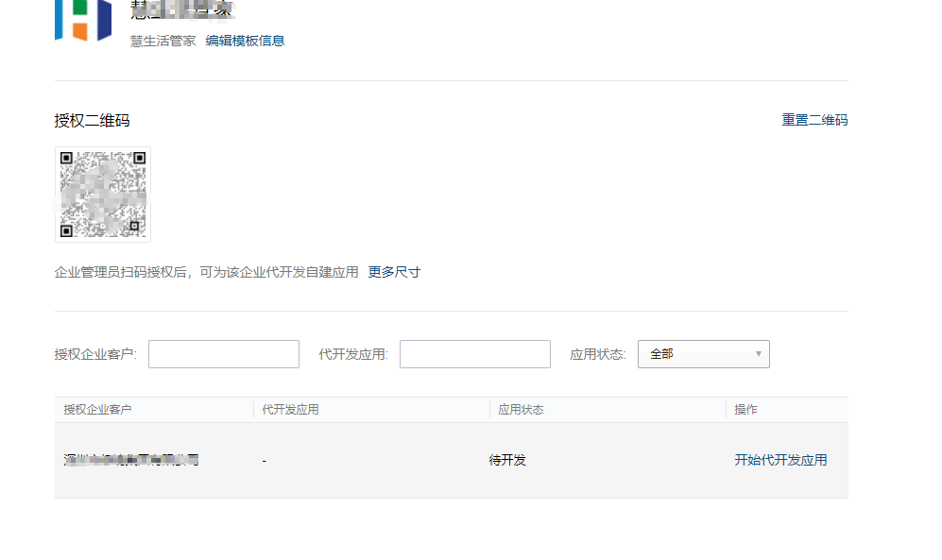
Task: Focus the 代开发应用 search input field
Action: click(x=474, y=354)
